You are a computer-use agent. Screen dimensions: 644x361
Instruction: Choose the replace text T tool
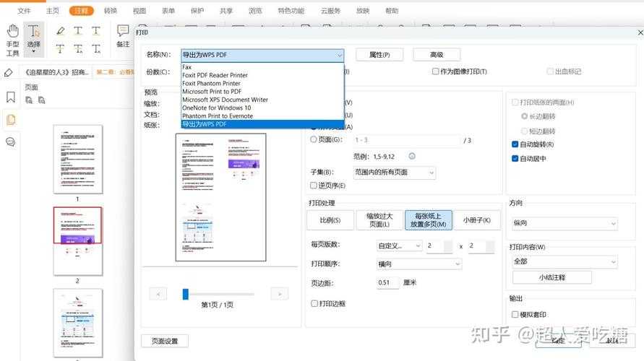(x=78, y=49)
